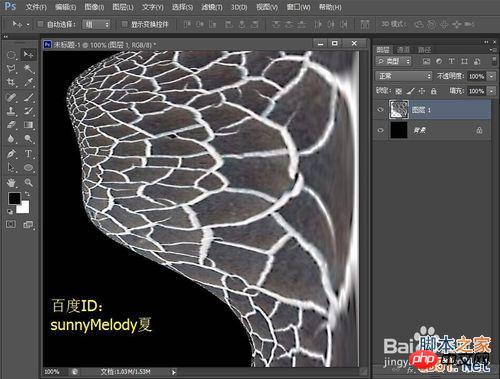Select the Clone Stamp tool
The width and height of the screenshot is (500, 379).
(x=11, y=111)
